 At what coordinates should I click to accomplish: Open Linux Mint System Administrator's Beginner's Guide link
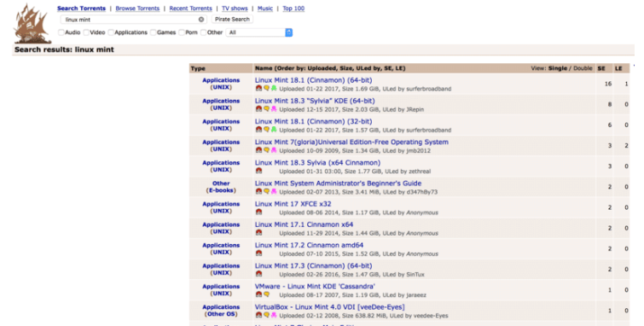click(338, 183)
